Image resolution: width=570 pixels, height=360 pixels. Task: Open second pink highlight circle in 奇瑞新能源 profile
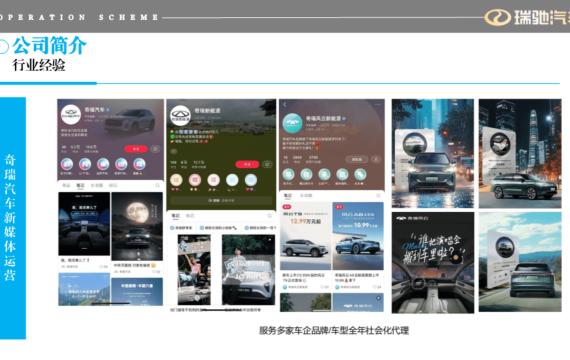click(195, 180)
